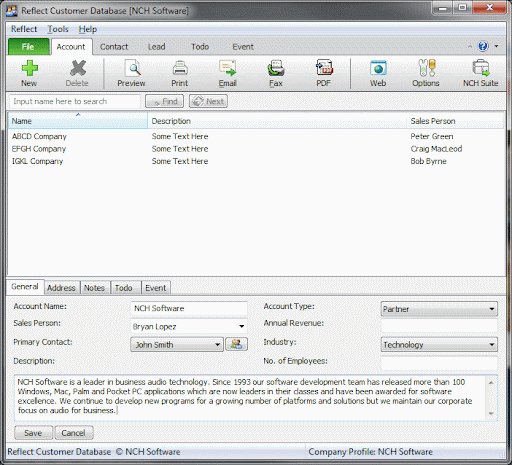The height and width of the screenshot is (465, 512).
Task: Open the Help menu
Action: (88, 29)
